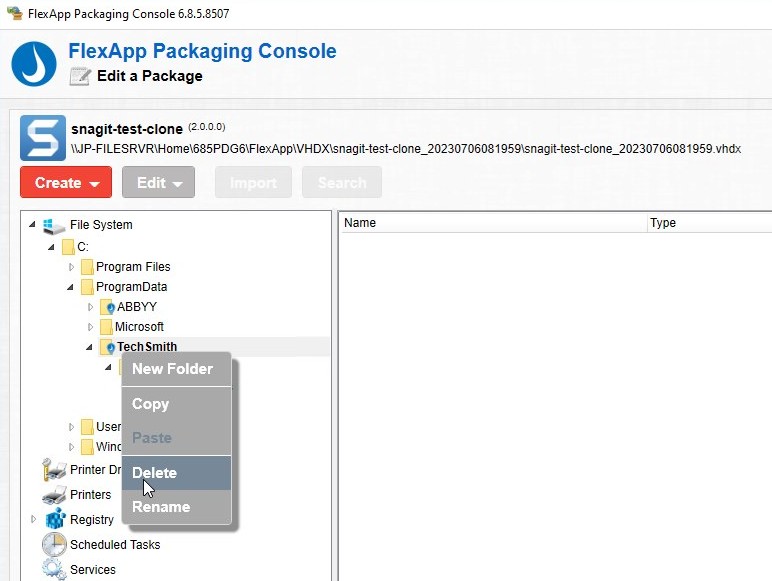Screen dimensions: 772x581
Task: Expand the Microsoft folder
Action: 91,327
